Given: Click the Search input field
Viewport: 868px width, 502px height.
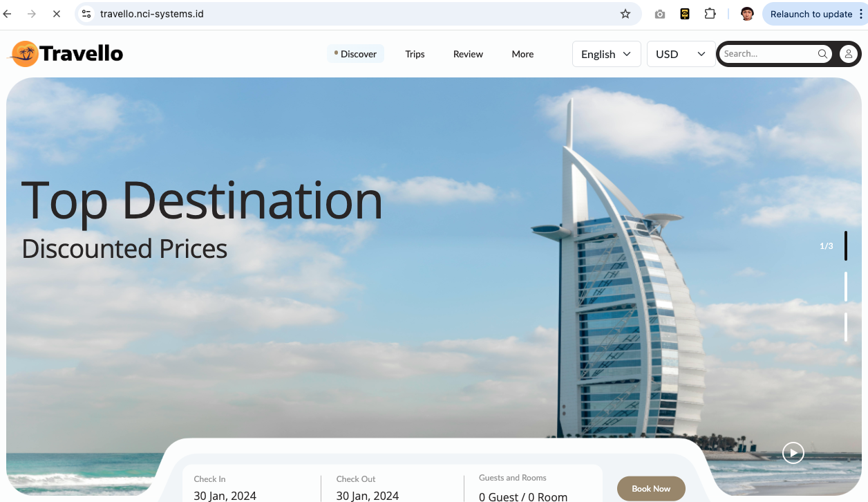Looking at the screenshot, I should click(767, 54).
